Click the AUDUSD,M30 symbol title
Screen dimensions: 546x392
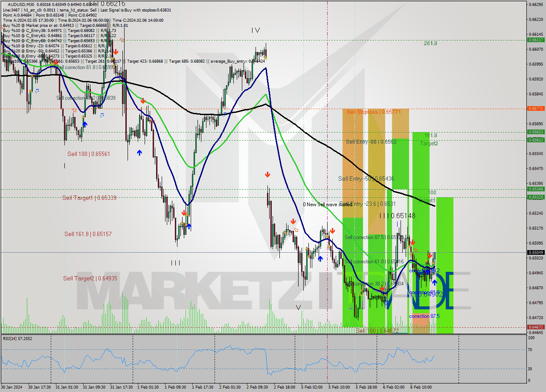(21, 4)
